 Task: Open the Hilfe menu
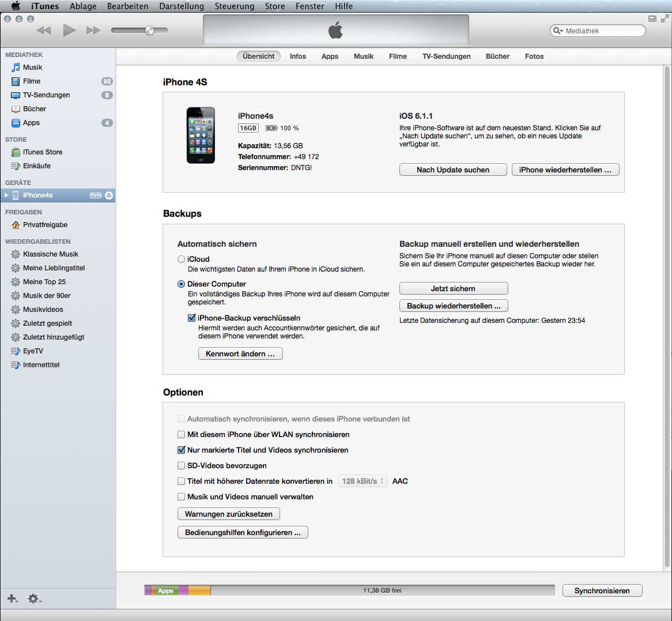coord(343,6)
